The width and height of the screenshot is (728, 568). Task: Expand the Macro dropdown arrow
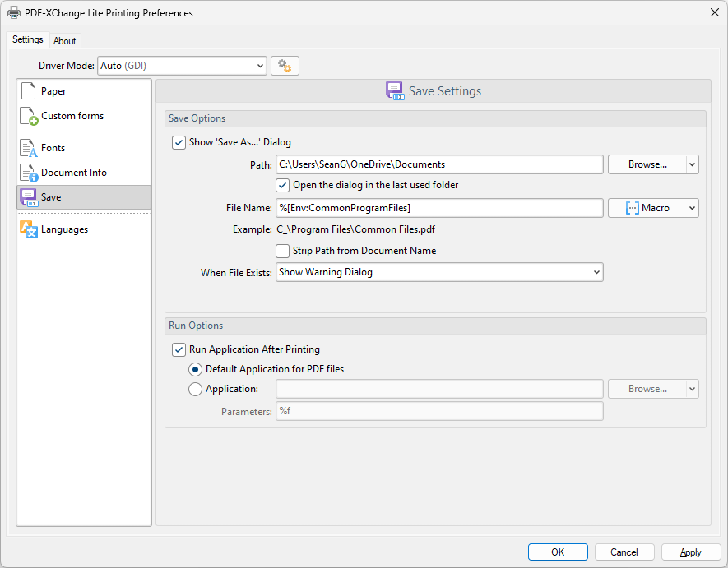tap(693, 208)
